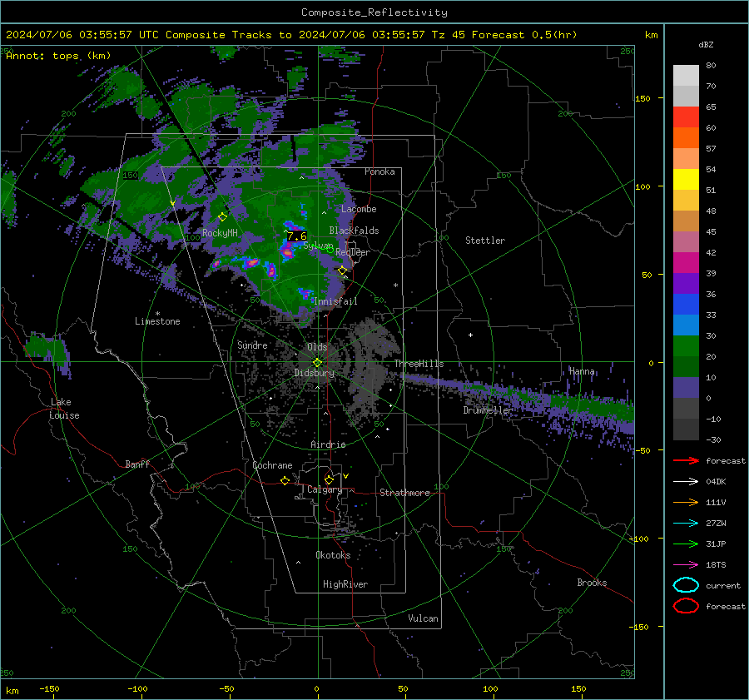The height and width of the screenshot is (700, 749).
Task: Click the Lake Louise label
Action: click(64, 409)
